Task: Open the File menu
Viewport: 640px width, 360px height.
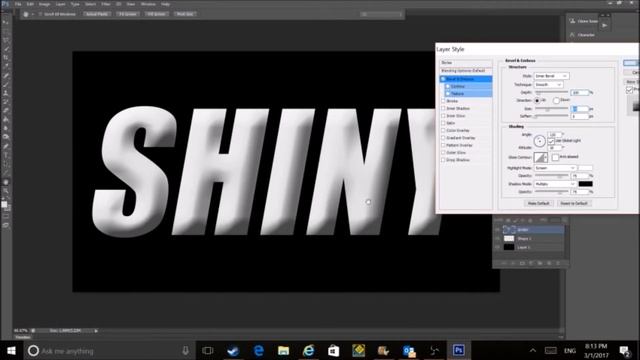Action: pyautogui.click(x=18, y=4)
